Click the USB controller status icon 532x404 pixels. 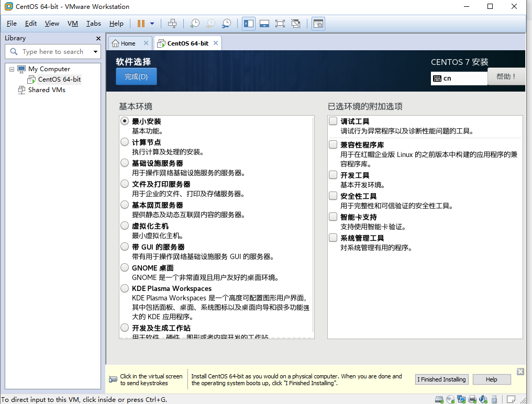tap(494, 399)
